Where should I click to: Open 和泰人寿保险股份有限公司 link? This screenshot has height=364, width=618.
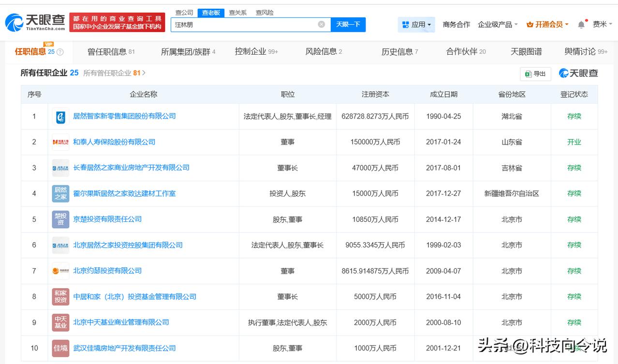pos(114,142)
